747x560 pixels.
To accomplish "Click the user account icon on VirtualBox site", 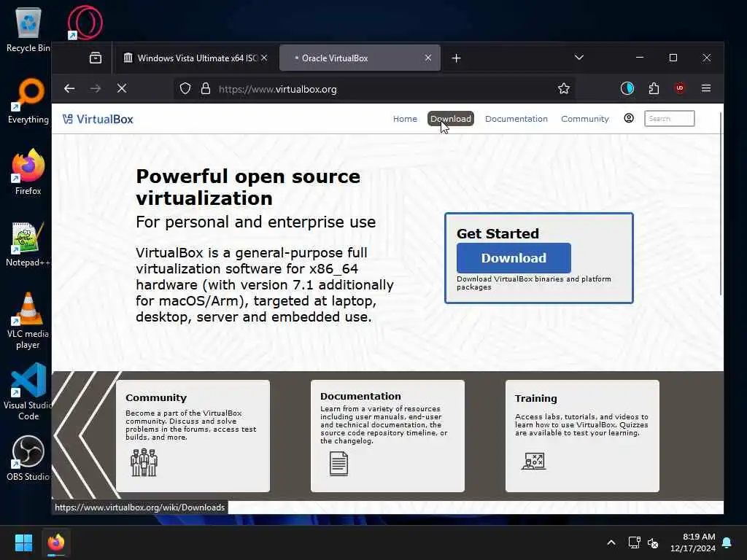I will 629,118.
